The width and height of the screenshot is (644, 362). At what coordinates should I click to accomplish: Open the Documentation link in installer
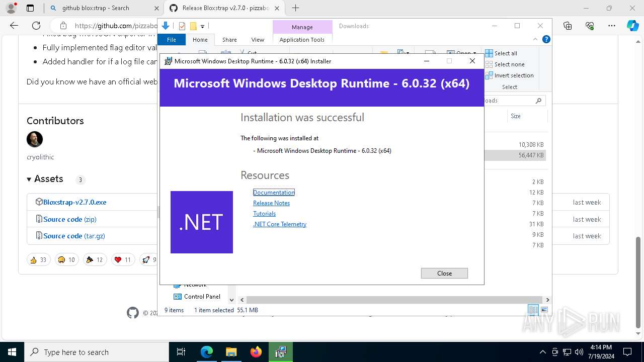pyautogui.click(x=274, y=193)
